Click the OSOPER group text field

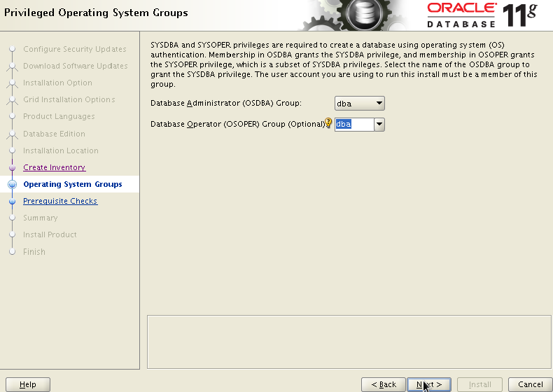coord(354,124)
